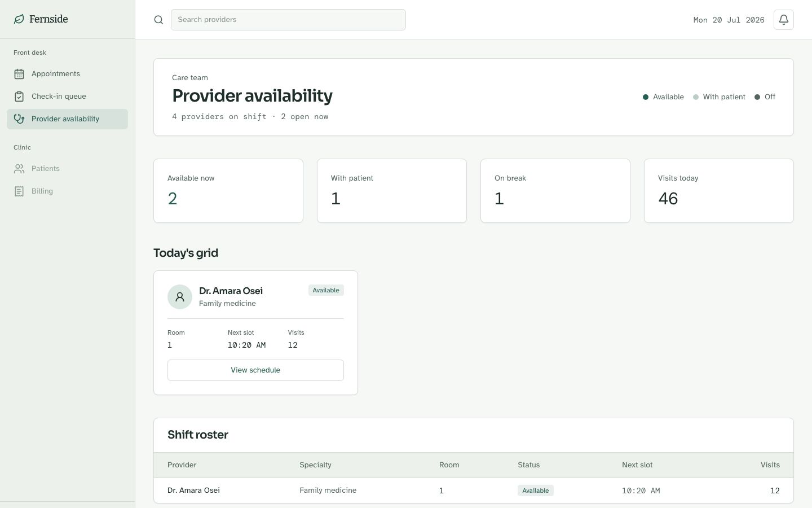
Task: Click the With patient stat card
Action: [392, 191]
